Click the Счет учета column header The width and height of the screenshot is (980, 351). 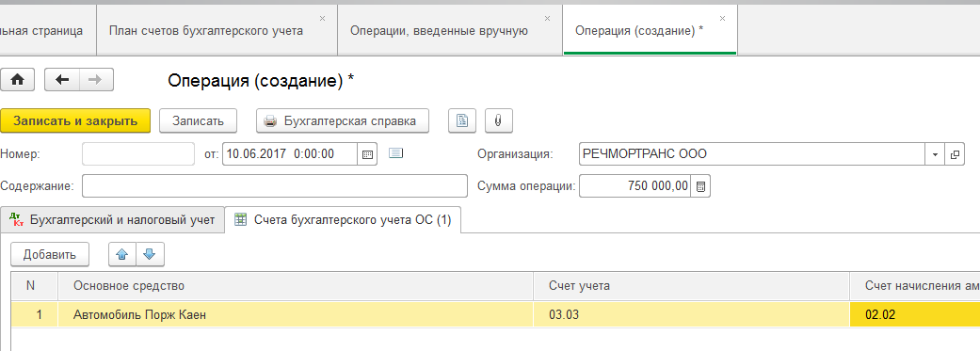(x=691, y=286)
